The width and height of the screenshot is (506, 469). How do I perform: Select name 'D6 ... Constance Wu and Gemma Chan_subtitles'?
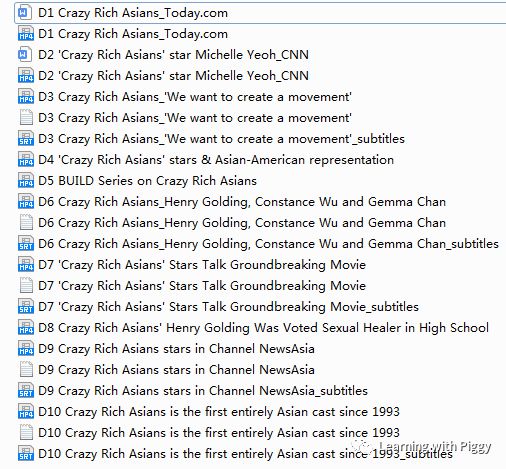(x=268, y=244)
